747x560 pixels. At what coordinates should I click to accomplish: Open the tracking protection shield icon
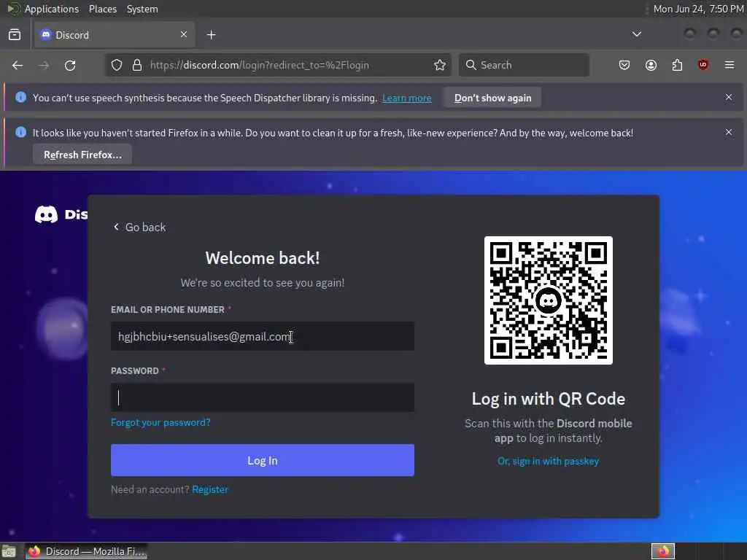click(x=117, y=65)
